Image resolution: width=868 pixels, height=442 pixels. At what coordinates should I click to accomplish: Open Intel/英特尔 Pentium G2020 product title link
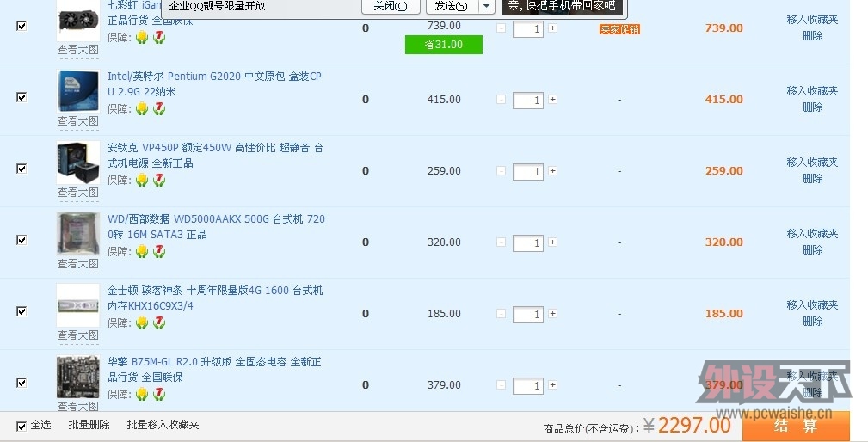(214, 84)
